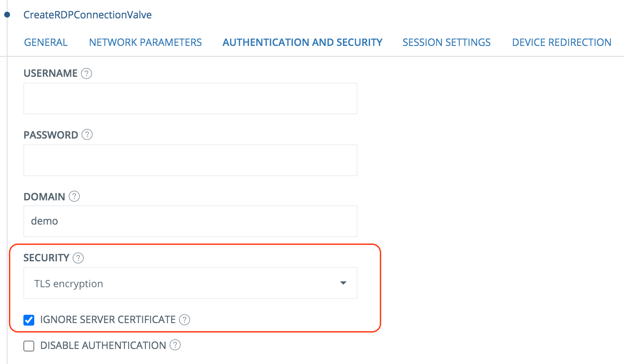Click the CreateRDPConnectionValve title link
The image size is (624, 364).
click(x=88, y=14)
